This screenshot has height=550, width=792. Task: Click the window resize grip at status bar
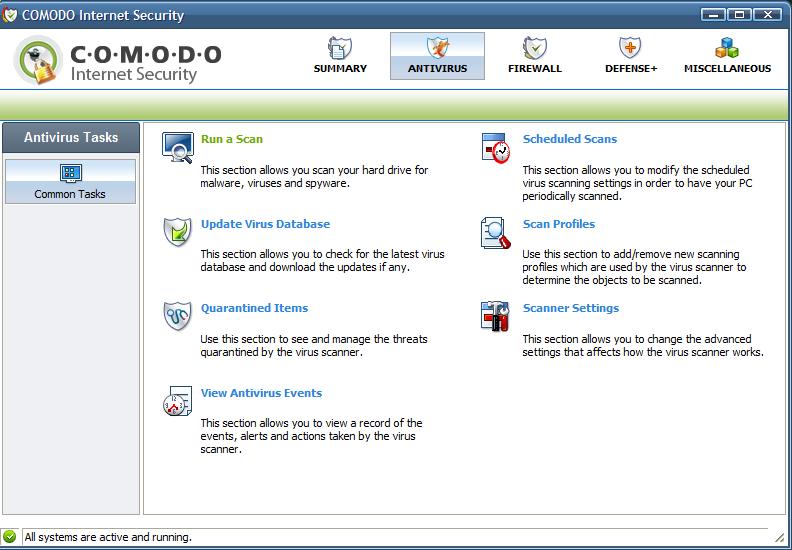pyautogui.click(x=779, y=536)
